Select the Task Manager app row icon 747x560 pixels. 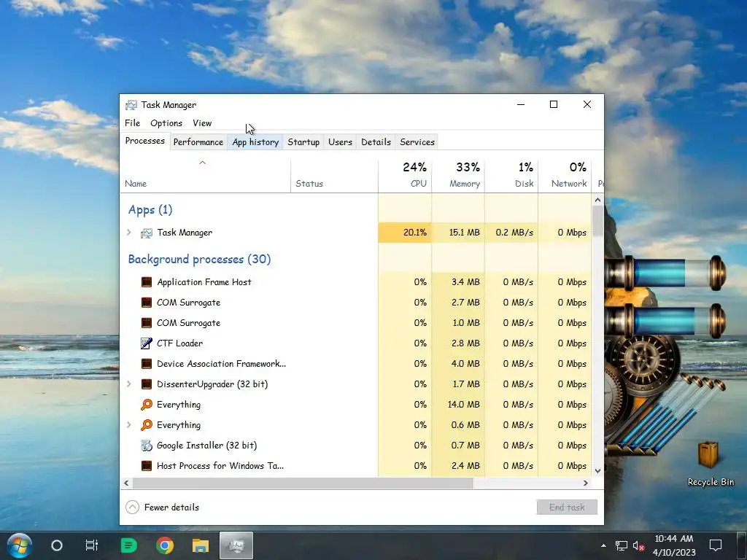[x=146, y=233]
